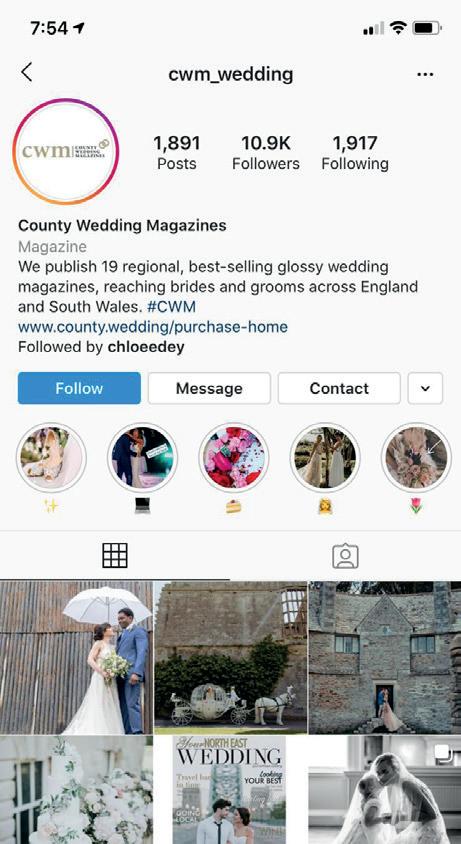
Task: Tap the Contact button
Action: pyautogui.click(x=339, y=388)
